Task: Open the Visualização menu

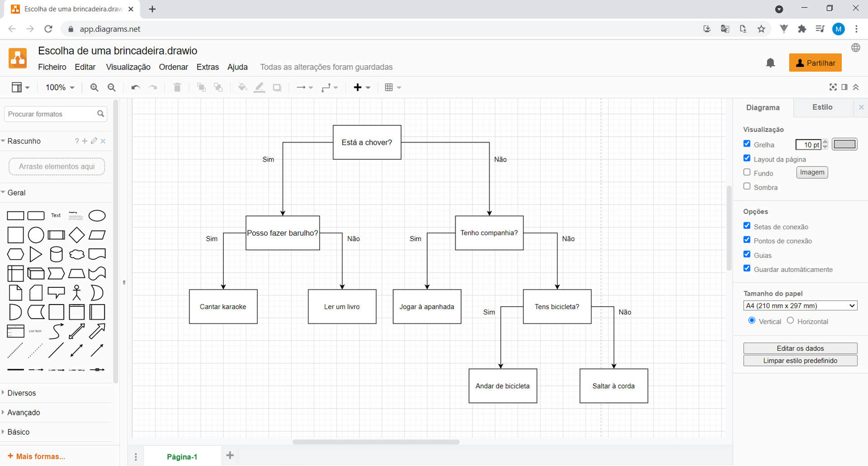Action: (128, 67)
